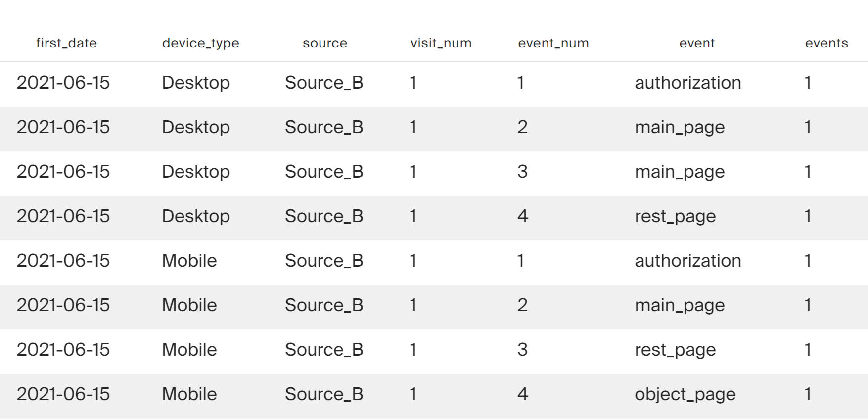Click the Mobile rest_page event cell
Screen dimensions: 868x419
tap(675, 350)
